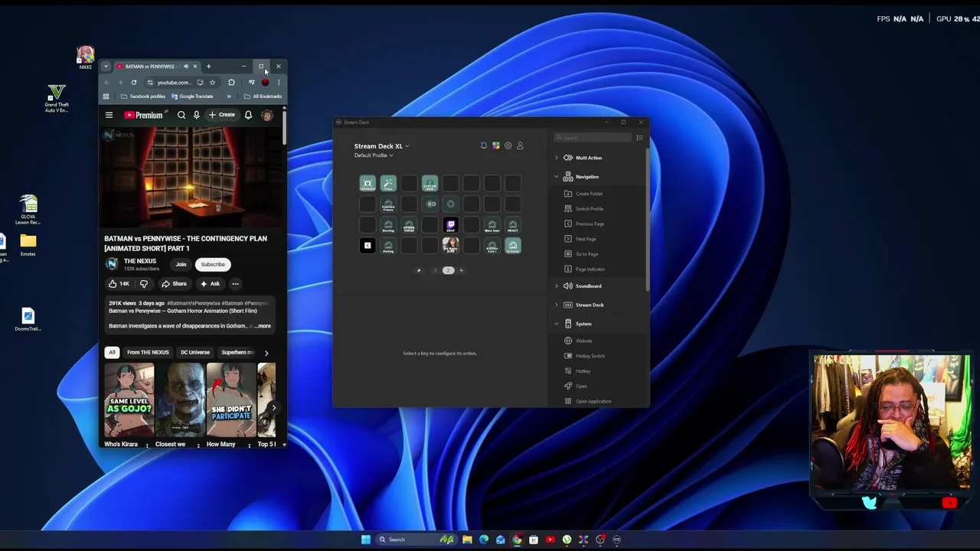Select the All filter chip
This screenshot has width=980, height=551.
tap(112, 352)
